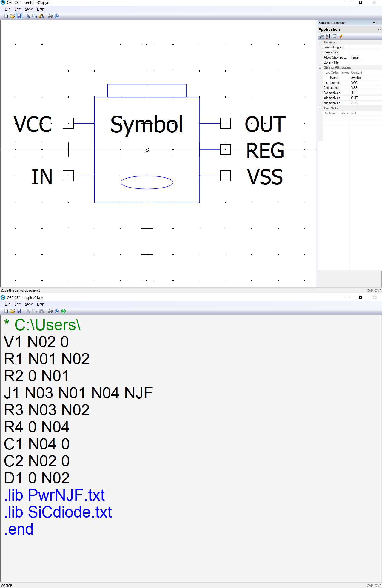The image size is (382, 588).
Task: Click QSPICE logo in simbolo01.qsym title bar
Action: coord(3,2)
